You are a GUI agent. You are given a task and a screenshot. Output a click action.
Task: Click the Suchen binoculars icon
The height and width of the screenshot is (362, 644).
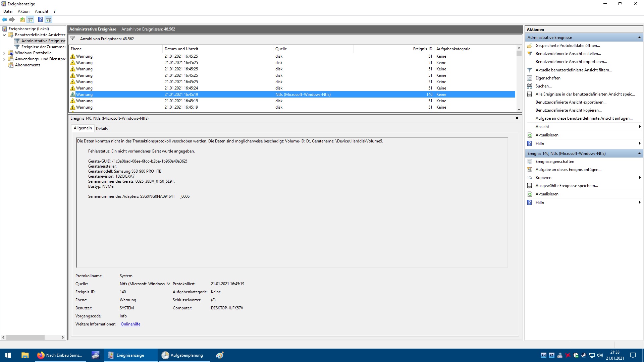pos(530,86)
